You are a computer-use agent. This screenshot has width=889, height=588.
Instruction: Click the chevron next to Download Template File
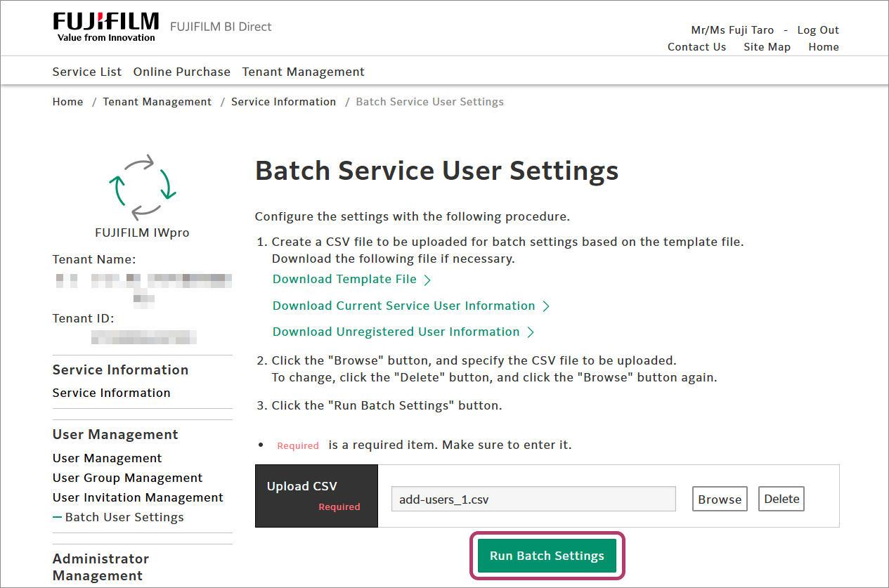click(427, 280)
